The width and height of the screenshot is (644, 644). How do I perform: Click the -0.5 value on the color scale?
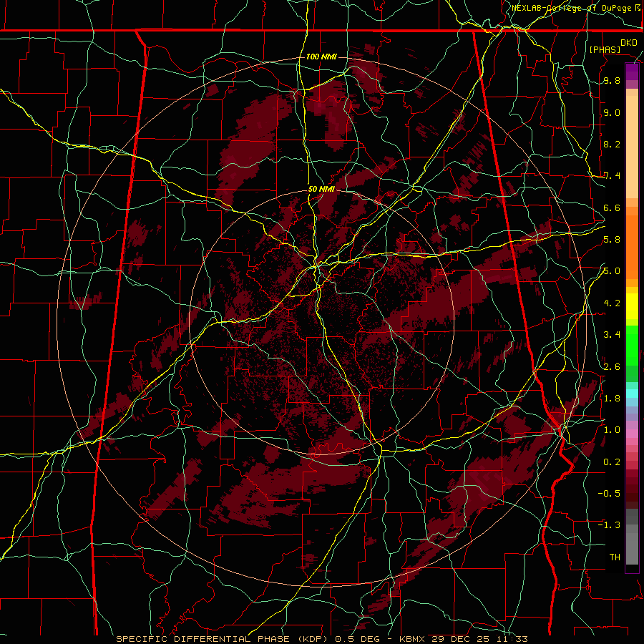[x=609, y=493]
